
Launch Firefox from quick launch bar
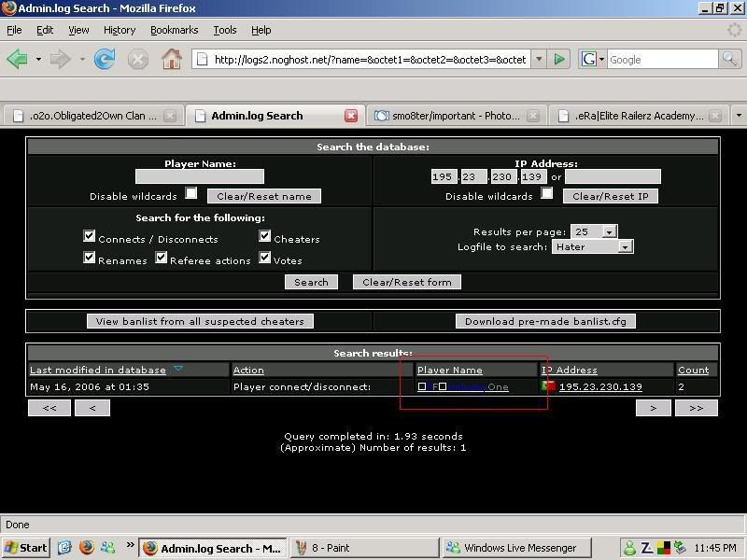pyautogui.click(x=87, y=548)
